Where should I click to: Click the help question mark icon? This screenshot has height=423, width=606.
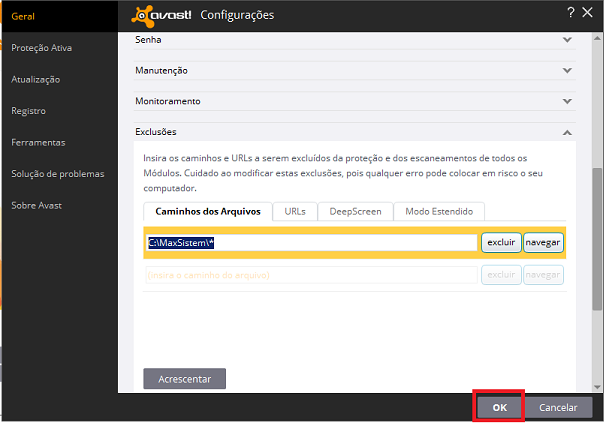point(571,12)
